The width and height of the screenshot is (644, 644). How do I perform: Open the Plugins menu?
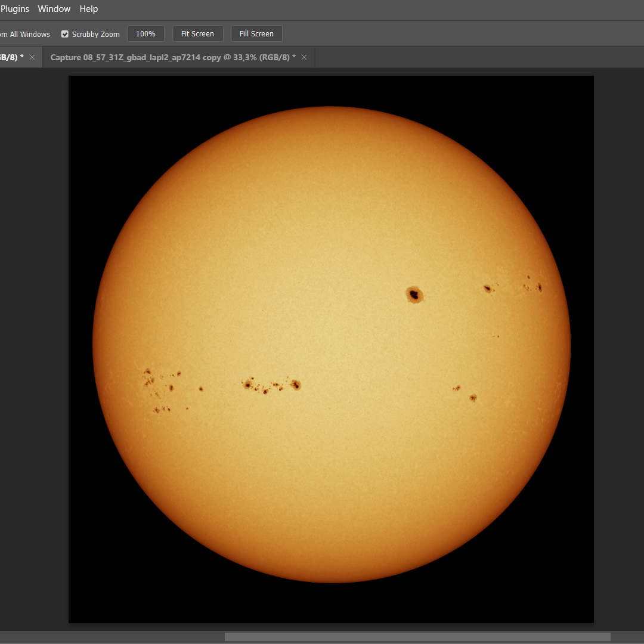14,9
